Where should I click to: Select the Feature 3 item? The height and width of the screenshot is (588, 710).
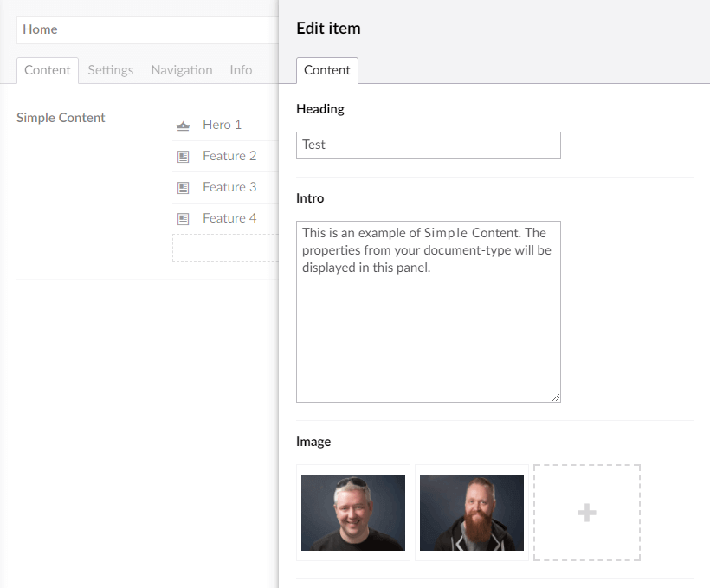coord(229,187)
